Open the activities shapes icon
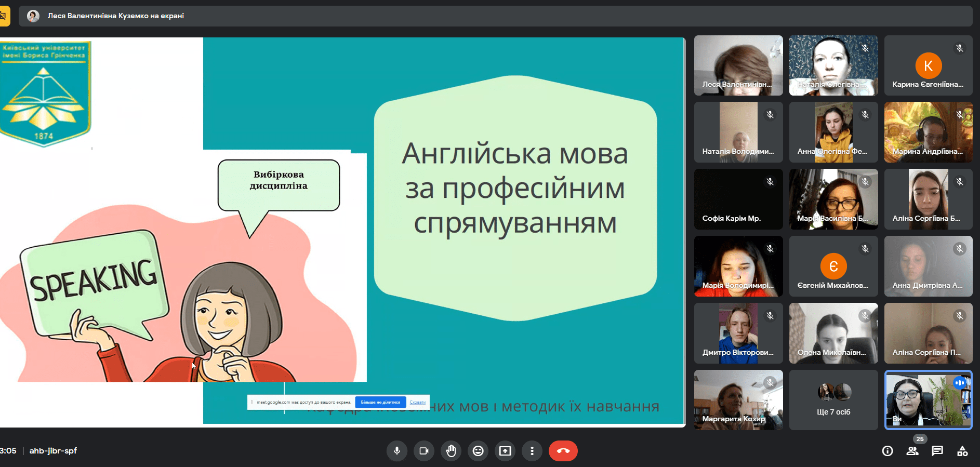Screen dimensions: 980x467 [x=962, y=451]
